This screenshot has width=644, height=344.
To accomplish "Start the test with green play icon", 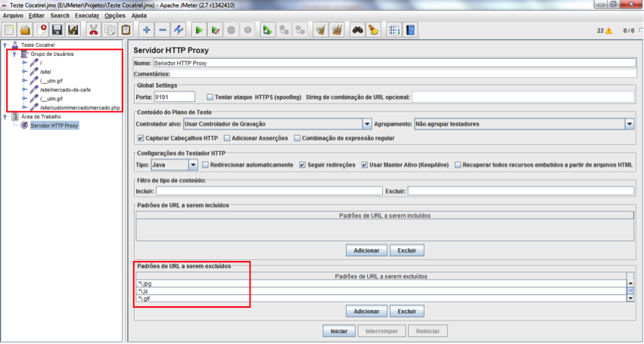I will (x=199, y=30).
